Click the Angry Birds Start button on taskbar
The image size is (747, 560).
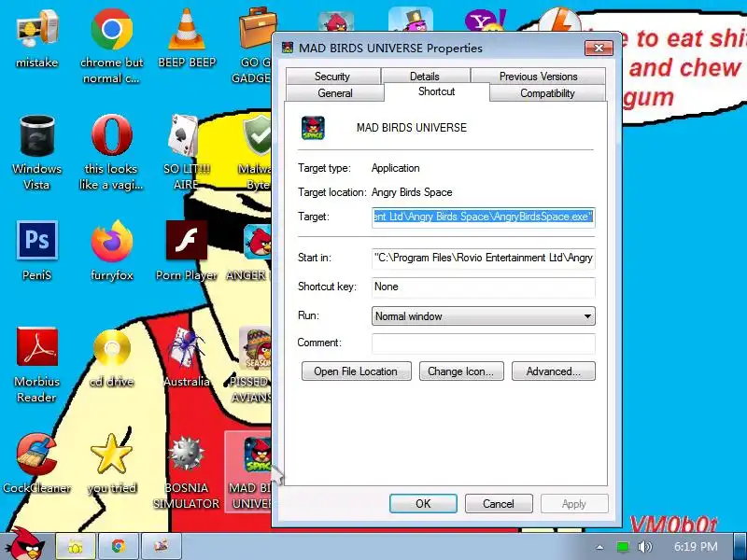pyautogui.click(x=27, y=544)
